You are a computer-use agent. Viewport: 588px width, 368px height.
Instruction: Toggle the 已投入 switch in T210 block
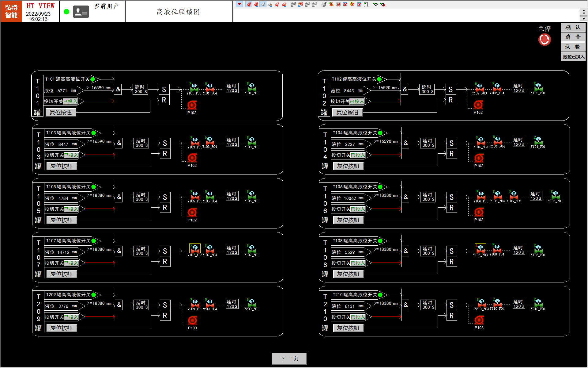coord(358,317)
